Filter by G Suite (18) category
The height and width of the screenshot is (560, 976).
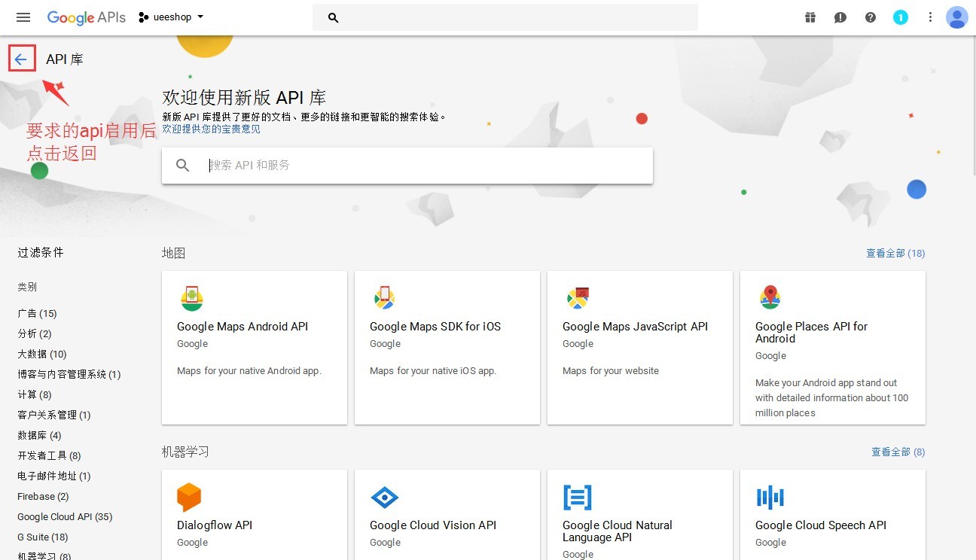[x=43, y=537]
